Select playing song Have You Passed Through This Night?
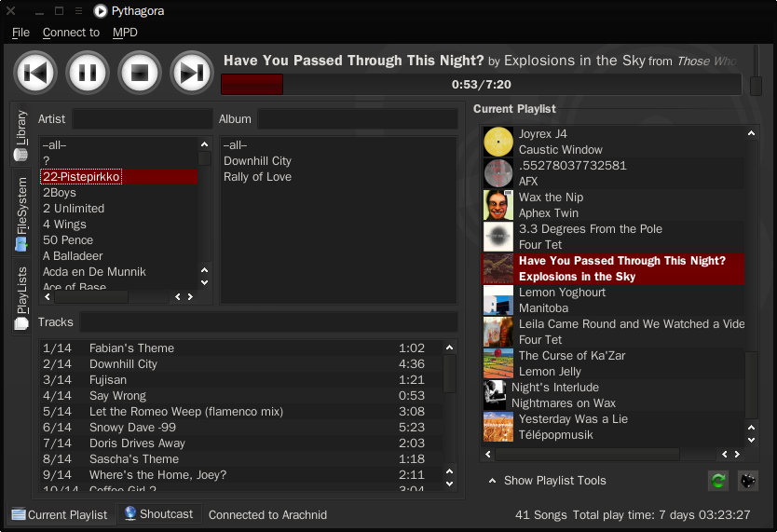Viewport: 777px width, 532px height. click(613, 268)
